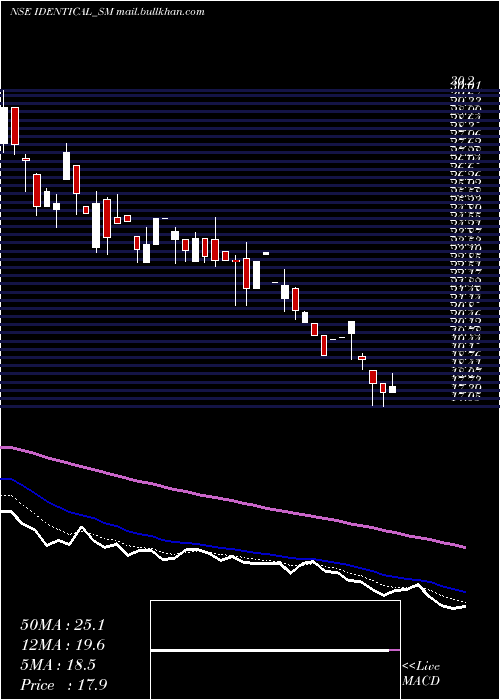The width and height of the screenshot is (500, 700).
Task: Click the <<Live MACD label
Action: [x=421, y=673]
